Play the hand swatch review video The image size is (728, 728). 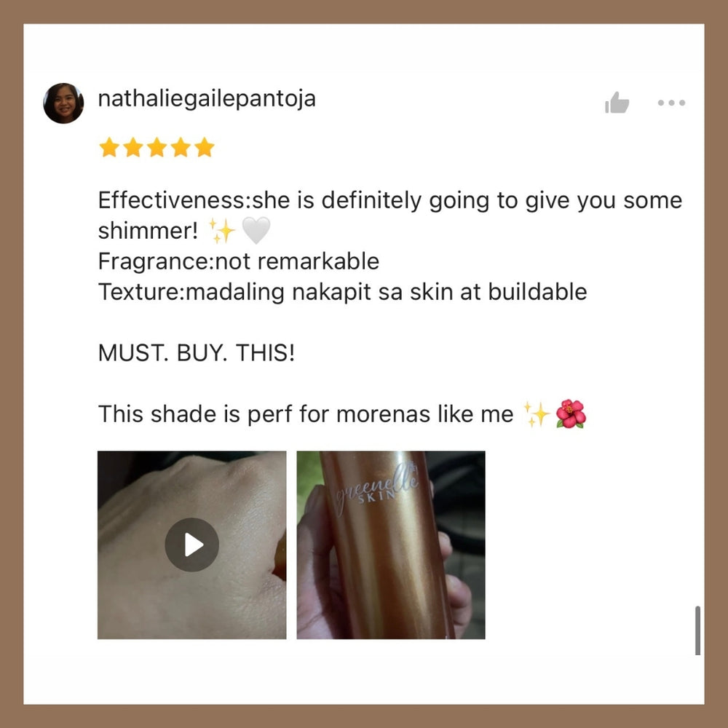(191, 544)
